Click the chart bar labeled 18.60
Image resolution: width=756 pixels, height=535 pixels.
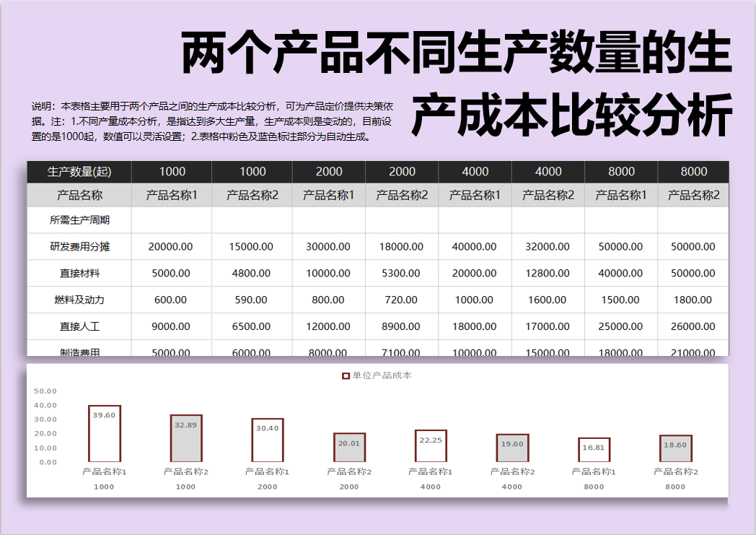tap(675, 448)
